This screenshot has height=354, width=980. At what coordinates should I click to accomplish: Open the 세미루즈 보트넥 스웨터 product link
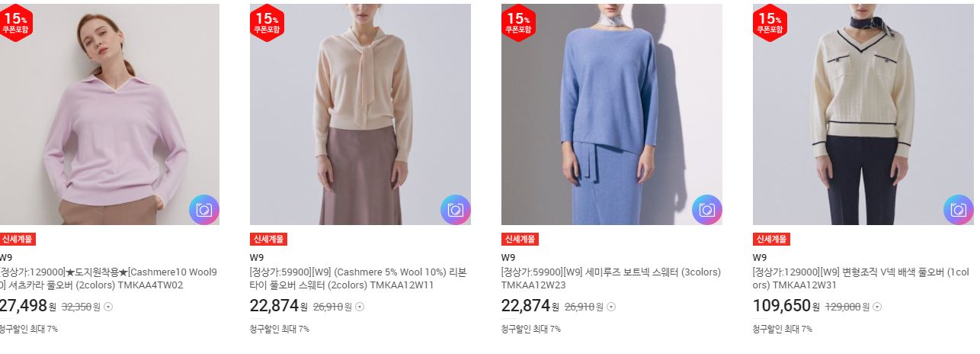[x=610, y=278]
